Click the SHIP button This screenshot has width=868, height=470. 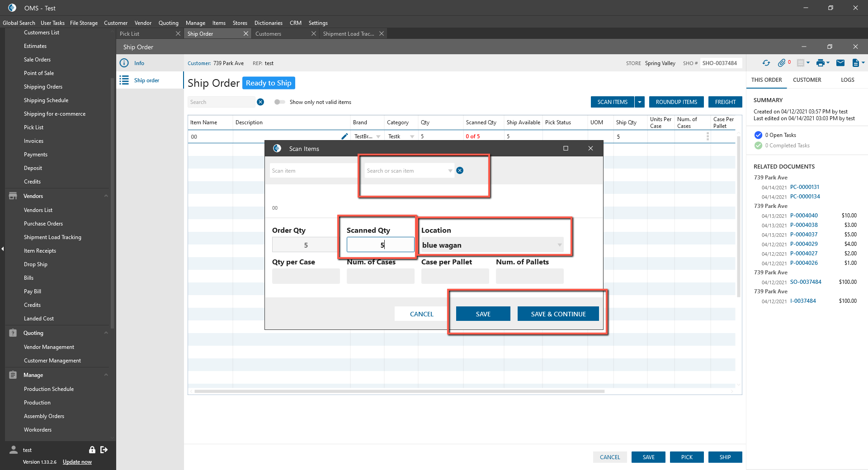[x=725, y=457]
